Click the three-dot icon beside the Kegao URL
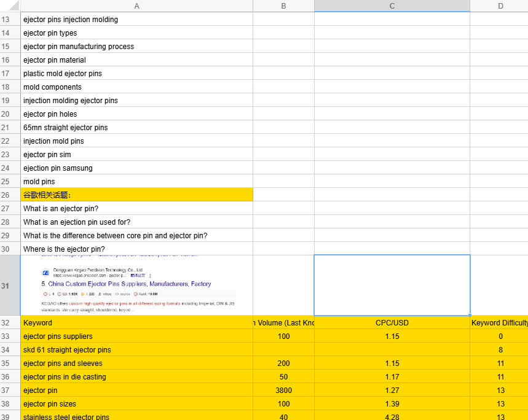 [150, 276]
